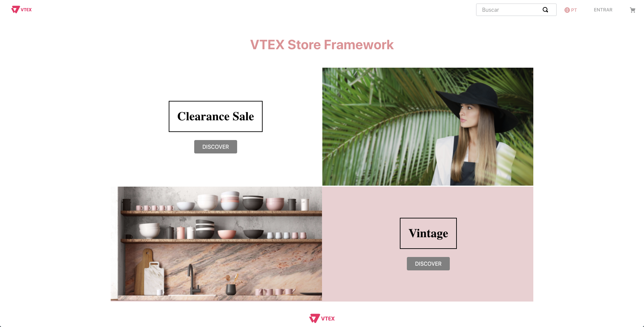Select the Clearance Sale title box
This screenshot has width=644, height=327.
click(x=216, y=116)
